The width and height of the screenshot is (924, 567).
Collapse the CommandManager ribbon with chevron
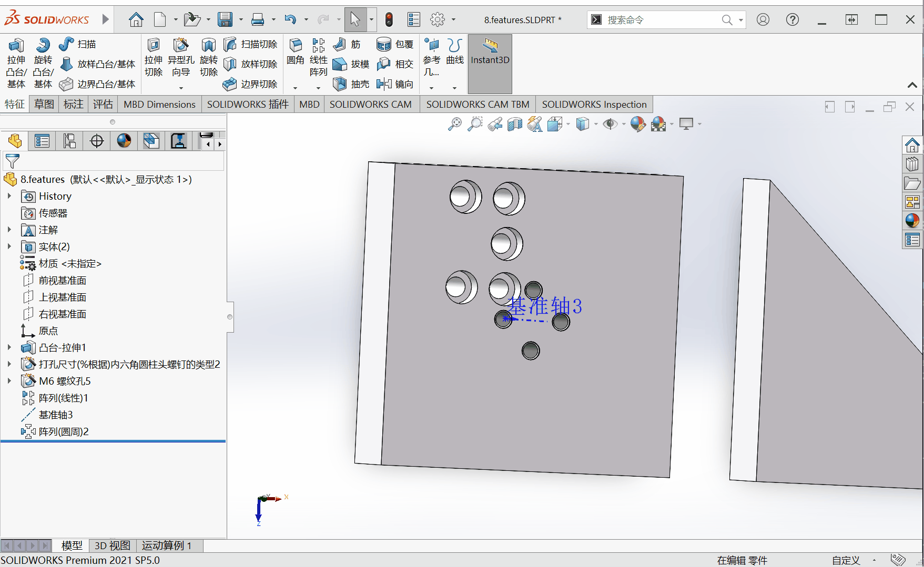(x=912, y=85)
